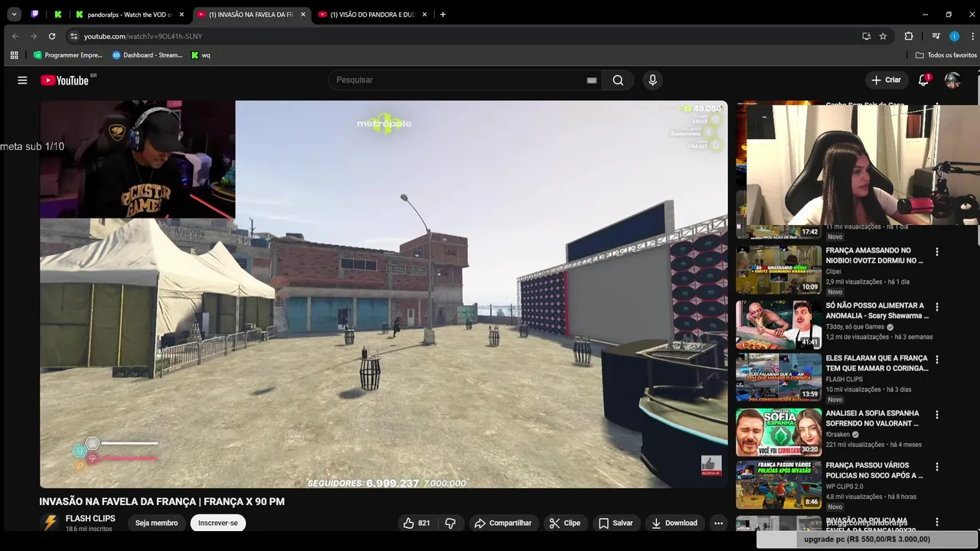Install app icon in address bar

pos(866,36)
